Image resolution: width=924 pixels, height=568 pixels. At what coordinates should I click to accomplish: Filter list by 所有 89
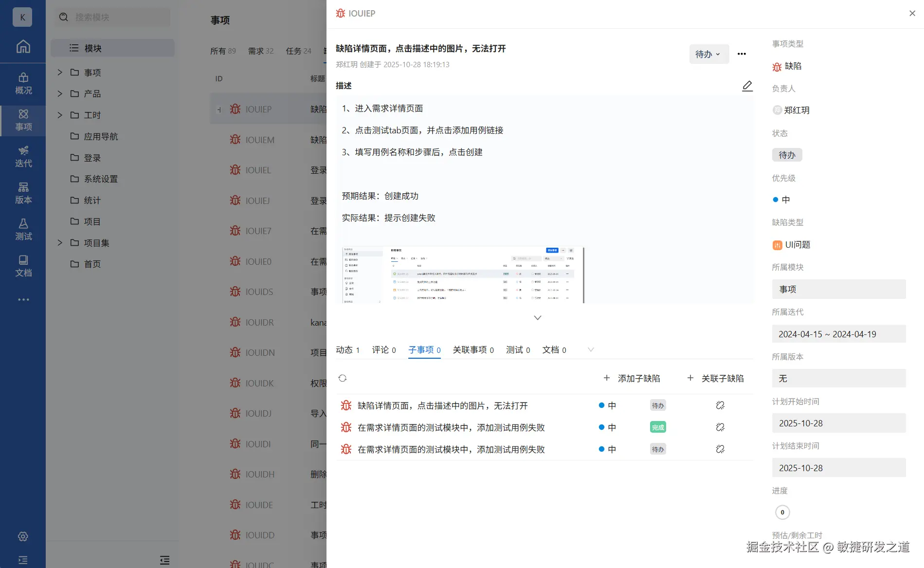coord(223,51)
